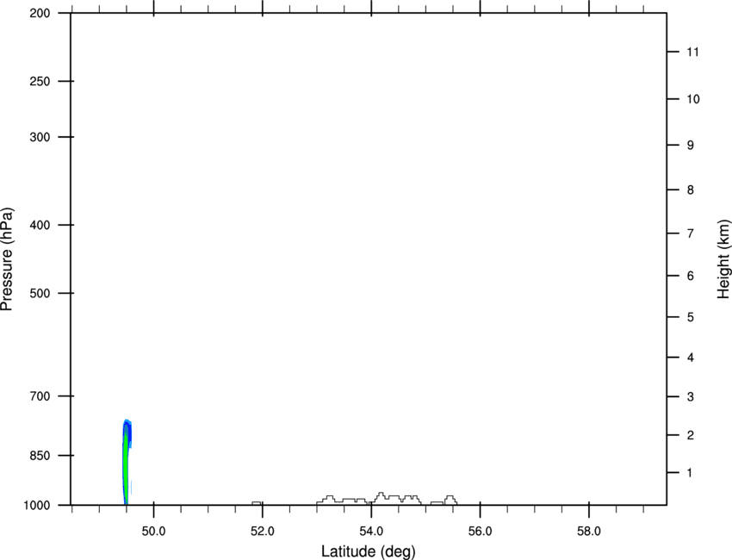Click pressure tick label 250
The height and width of the screenshot is (560, 732).
click(x=40, y=81)
